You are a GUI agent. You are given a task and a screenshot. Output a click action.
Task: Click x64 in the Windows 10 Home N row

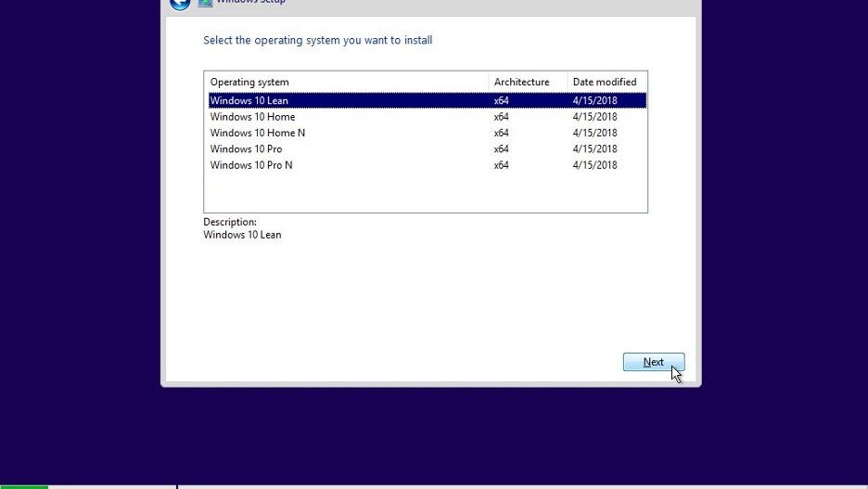click(x=501, y=133)
